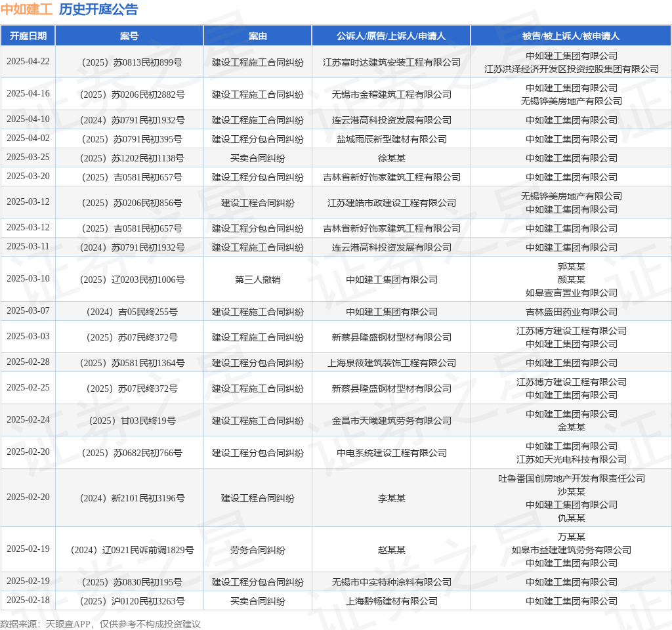672x630 pixels.
Task: Select date cell 2025-03-03
Action: coord(28,337)
